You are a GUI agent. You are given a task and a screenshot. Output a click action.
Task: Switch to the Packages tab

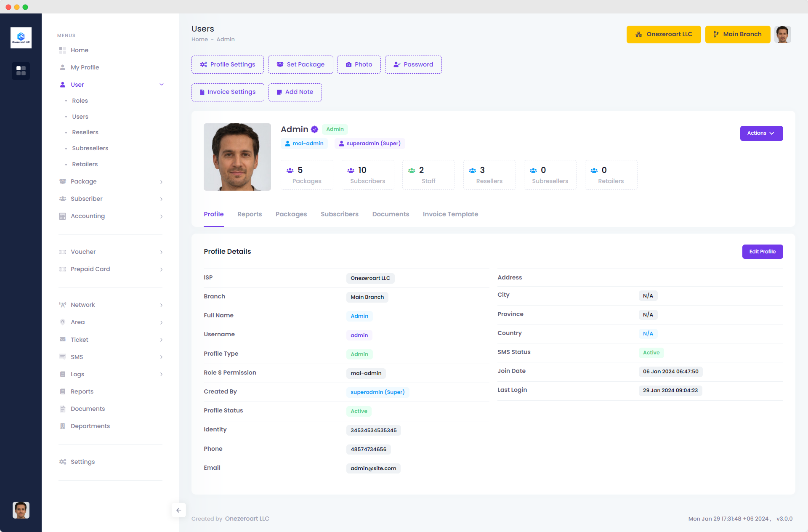click(x=291, y=214)
